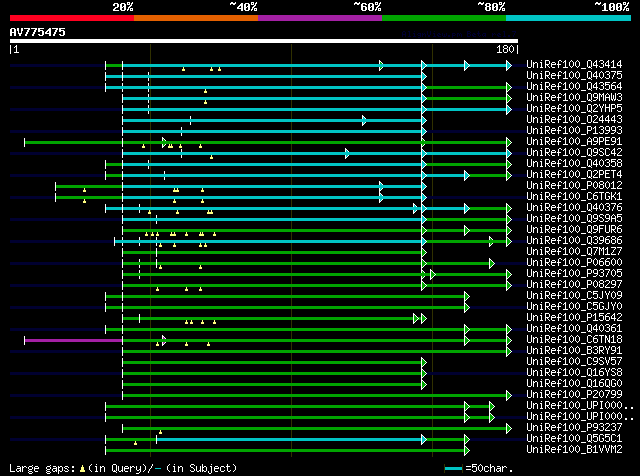Screen dimensions: 640x476
Task: Select the UniRef100_P20799 label
Action: [574, 395]
